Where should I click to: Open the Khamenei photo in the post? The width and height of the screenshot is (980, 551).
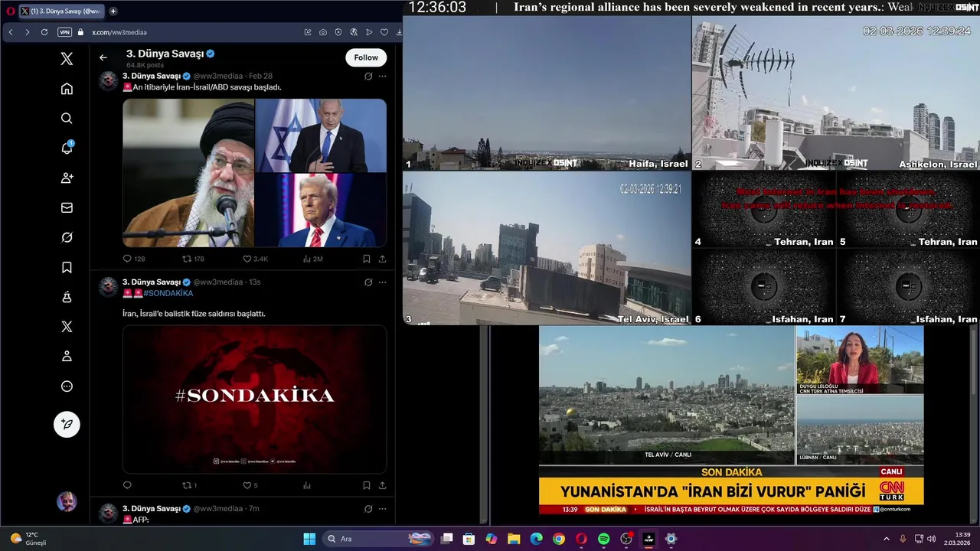[x=188, y=173]
